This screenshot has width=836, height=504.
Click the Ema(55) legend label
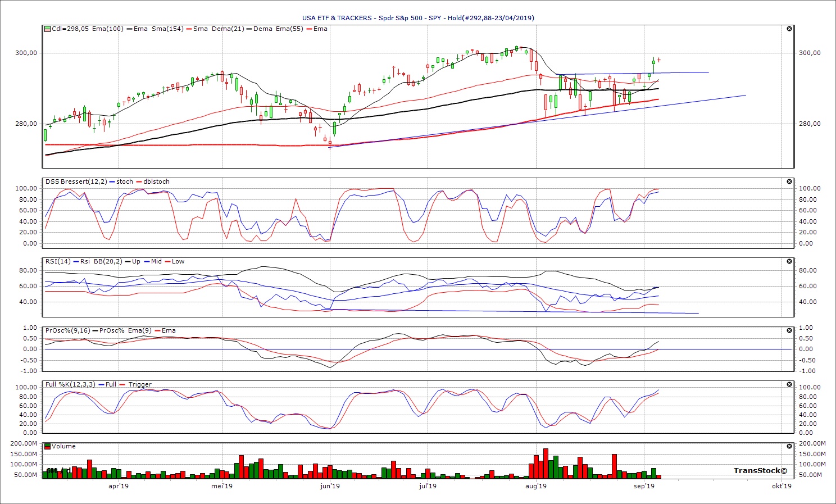(290, 29)
